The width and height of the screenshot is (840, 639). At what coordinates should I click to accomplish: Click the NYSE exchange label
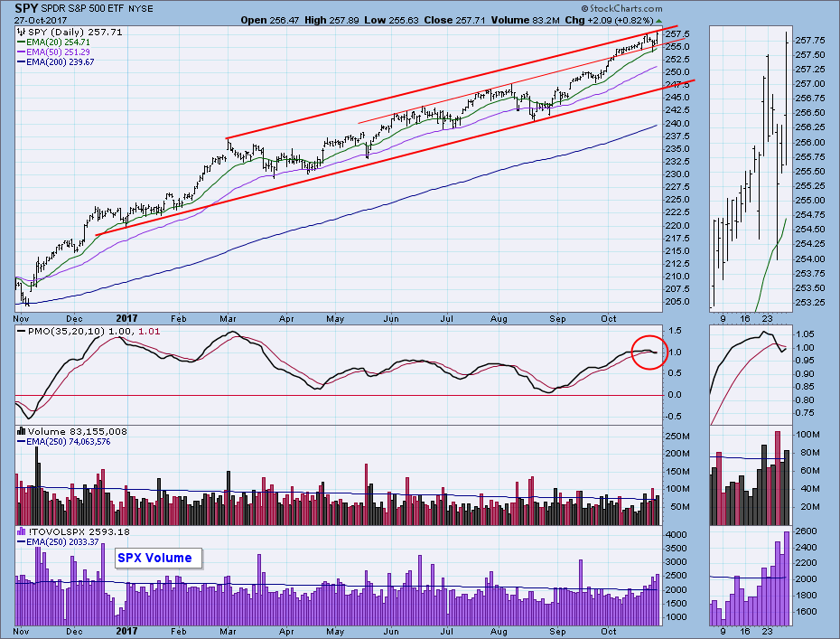(x=141, y=8)
